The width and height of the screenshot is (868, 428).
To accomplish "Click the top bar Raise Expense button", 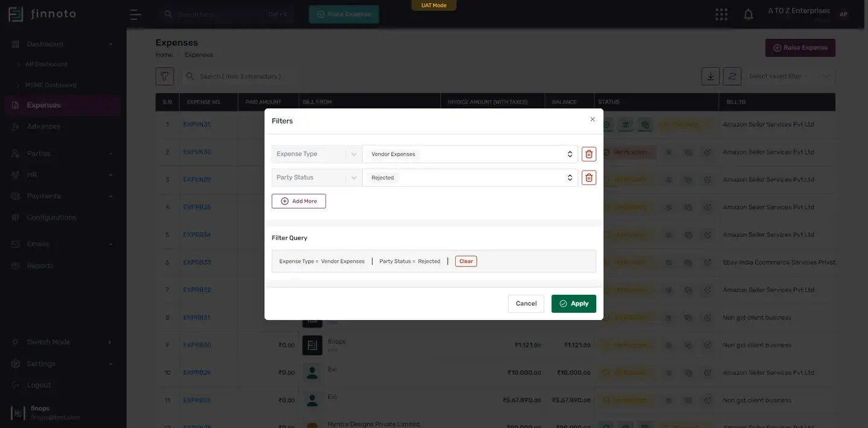I will (x=344, y=14).
